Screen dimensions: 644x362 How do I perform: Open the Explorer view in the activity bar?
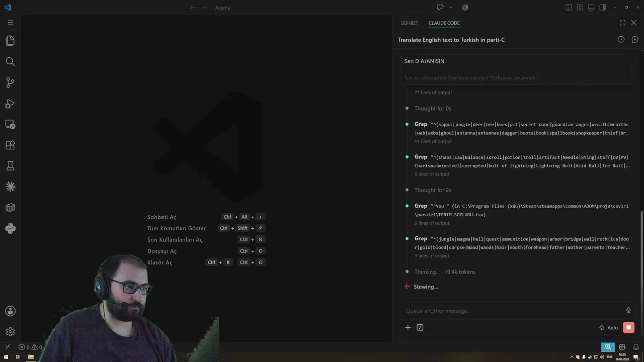[x=10, y=41]
